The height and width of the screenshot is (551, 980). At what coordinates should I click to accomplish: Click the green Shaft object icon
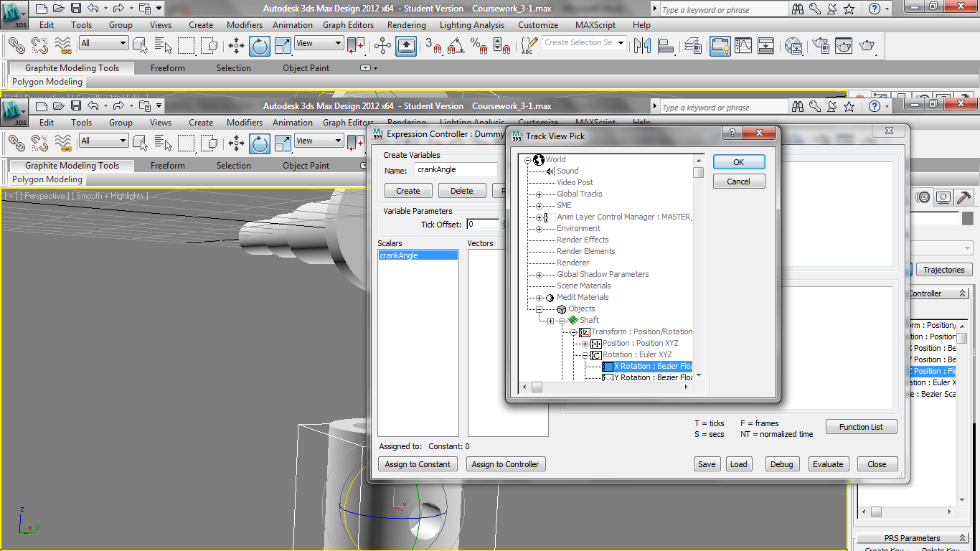pyautogui.click(x=573, y=321)
